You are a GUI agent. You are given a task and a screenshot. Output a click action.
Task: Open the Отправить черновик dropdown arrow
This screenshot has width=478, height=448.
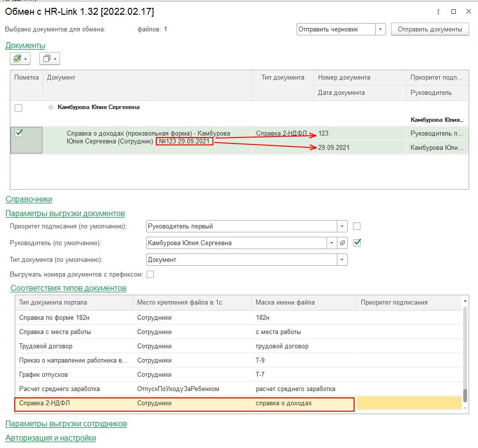click(x=381, y=29)
